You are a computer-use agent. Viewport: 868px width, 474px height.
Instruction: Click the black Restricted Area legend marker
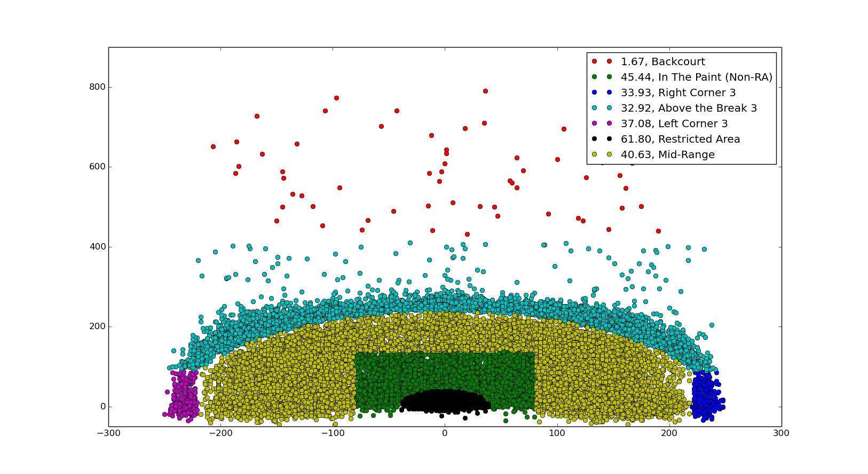(x=602, y=139)
